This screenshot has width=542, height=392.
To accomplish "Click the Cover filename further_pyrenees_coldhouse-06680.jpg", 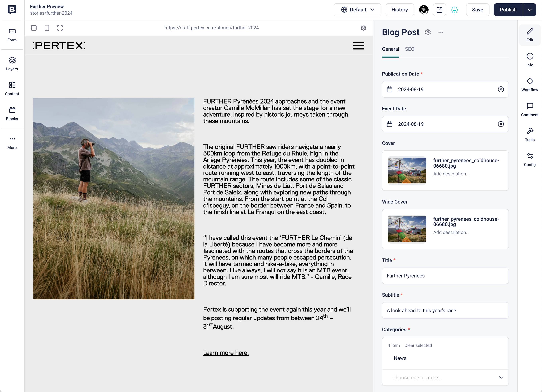I will [466, 163].
